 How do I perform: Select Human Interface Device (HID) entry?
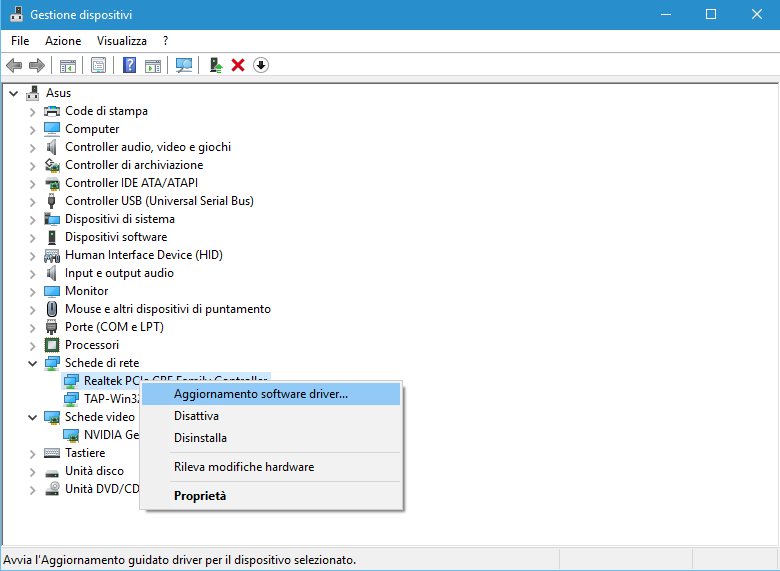click(143, 255)
